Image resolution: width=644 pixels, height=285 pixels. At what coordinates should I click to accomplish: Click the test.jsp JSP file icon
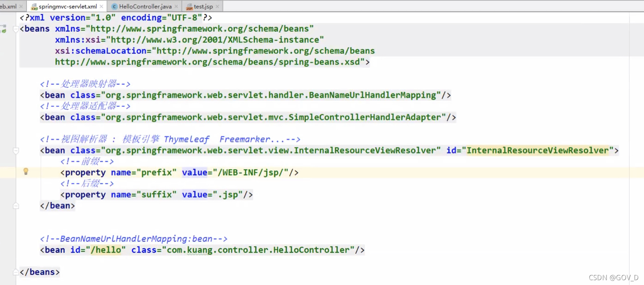point(189,7)
